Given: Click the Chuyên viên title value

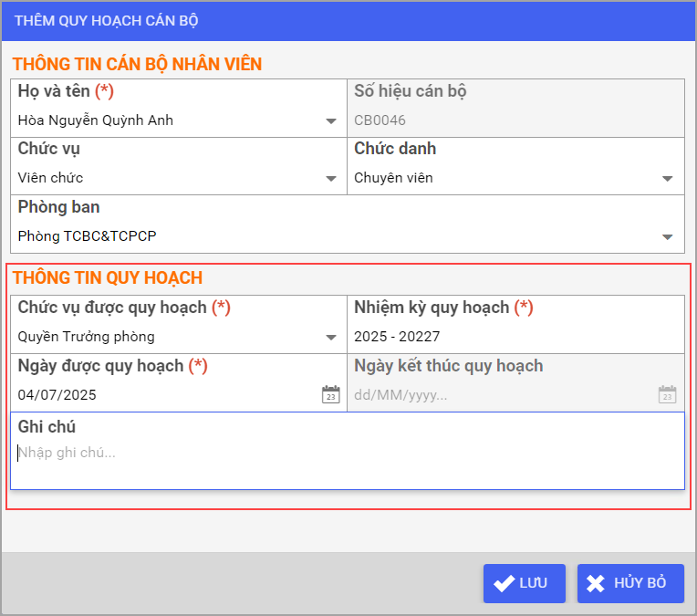Looking at the screenshot, I should pyautogui.click(x=394, y=178).
